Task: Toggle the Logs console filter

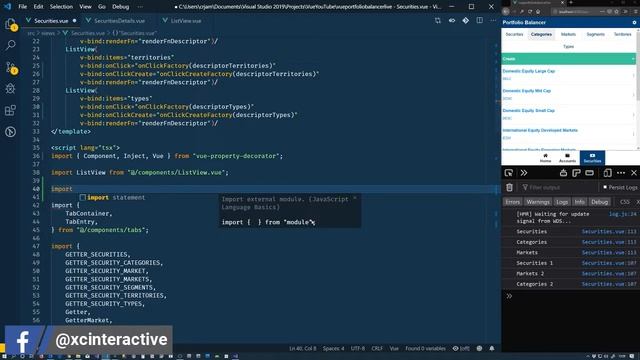Action: 562,202
